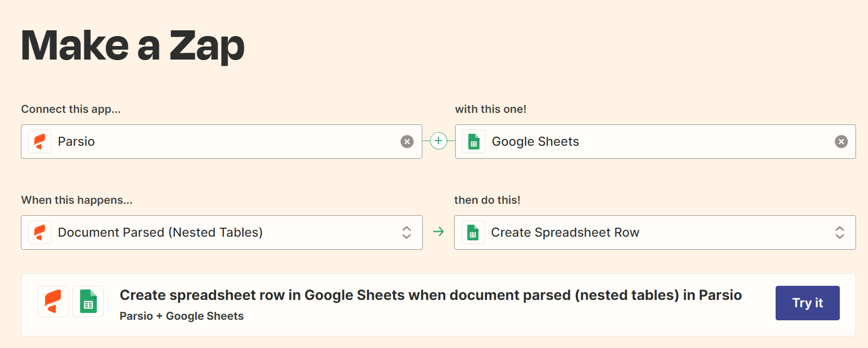Expand the action dropdown chevron arrows
This screenshot has width=868, height=348.
840,233
